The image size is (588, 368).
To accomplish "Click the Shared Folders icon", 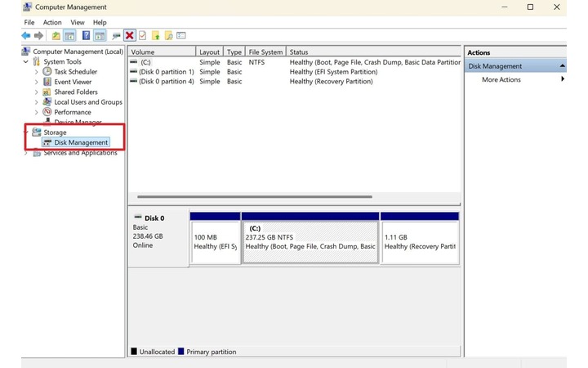I will 47,92.
